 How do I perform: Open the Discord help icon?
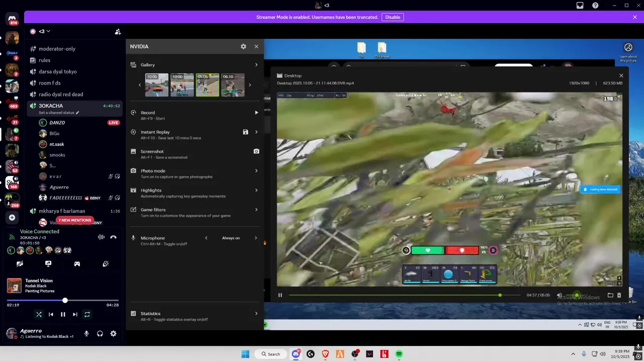595,6
